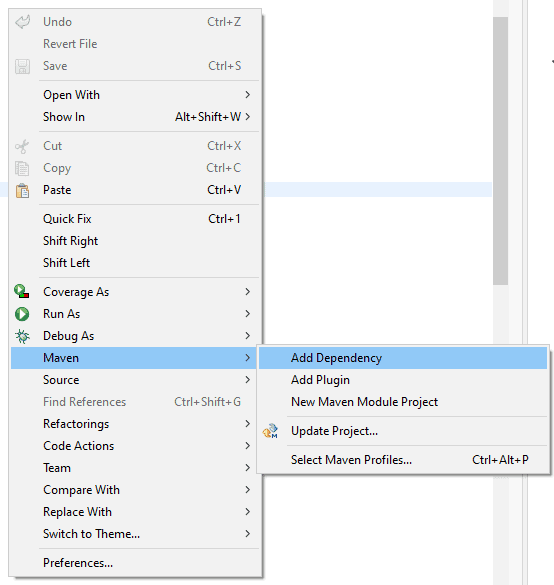Expand the Open With submenu arrow
The image size is (554, 585).
click(247, 95)
